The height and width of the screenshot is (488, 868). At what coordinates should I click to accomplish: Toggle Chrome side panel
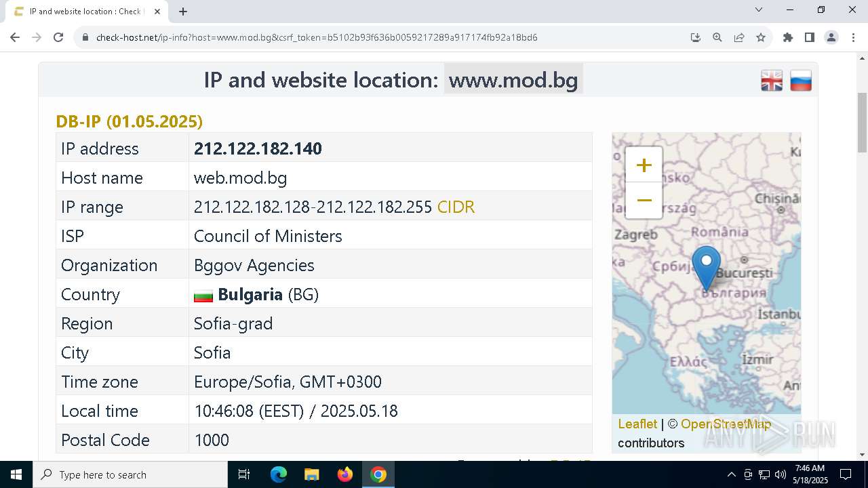point(810,37)
